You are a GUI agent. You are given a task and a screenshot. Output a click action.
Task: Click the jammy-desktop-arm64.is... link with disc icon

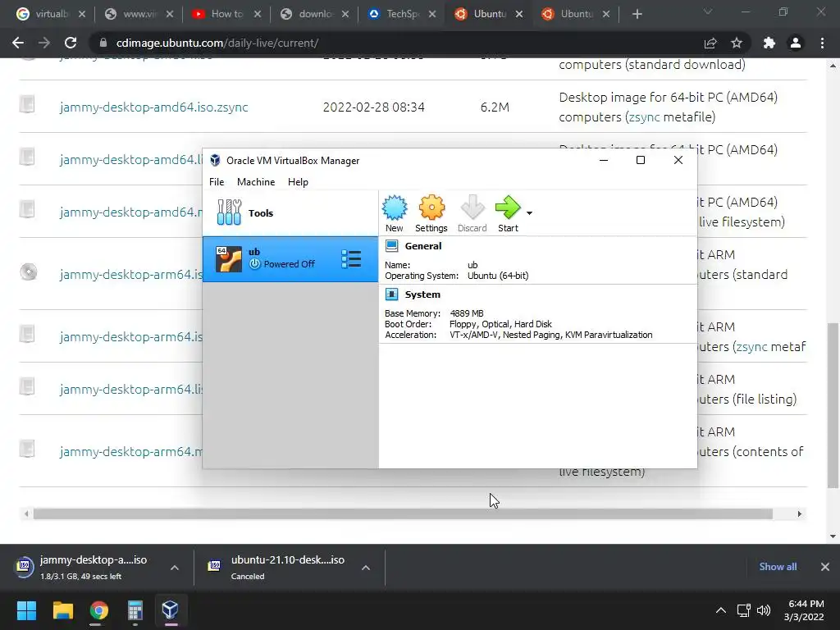point(131,274)
